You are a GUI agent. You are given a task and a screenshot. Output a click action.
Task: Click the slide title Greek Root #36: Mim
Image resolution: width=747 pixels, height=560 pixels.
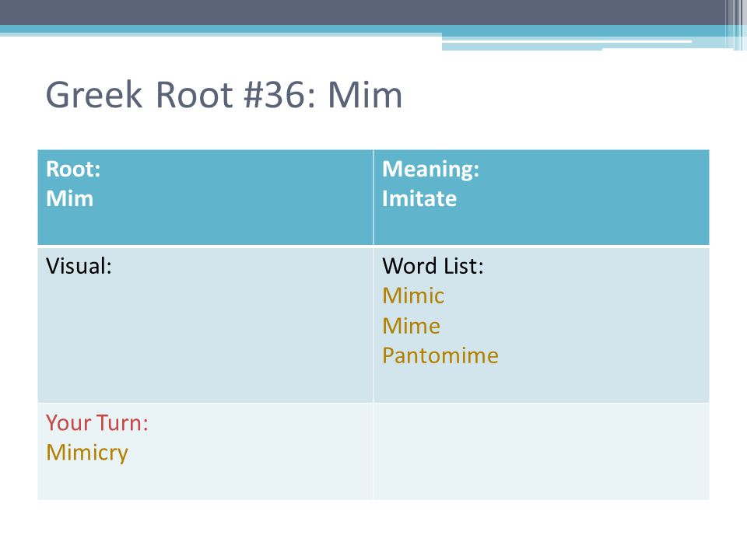click(224, 95)
